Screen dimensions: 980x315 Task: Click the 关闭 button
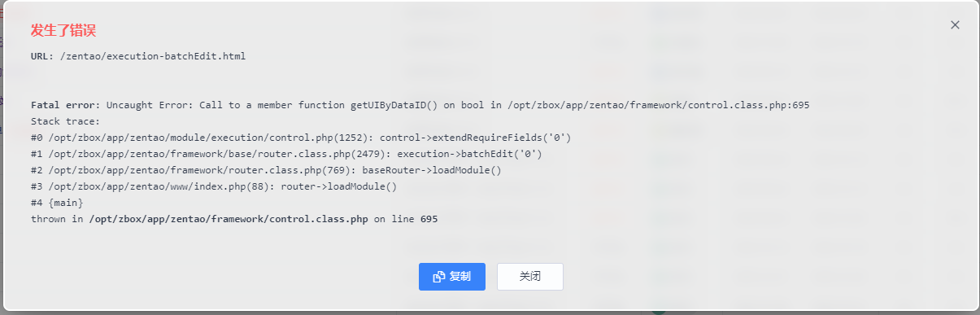(x=530, y=277)
